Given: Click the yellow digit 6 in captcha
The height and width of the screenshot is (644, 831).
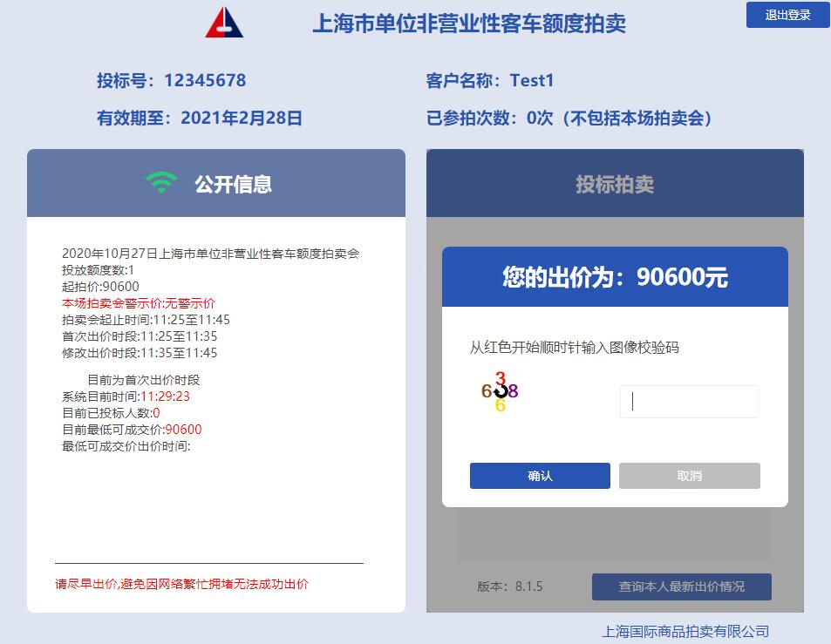Looking at the screenshot, I should pos(500,406).
